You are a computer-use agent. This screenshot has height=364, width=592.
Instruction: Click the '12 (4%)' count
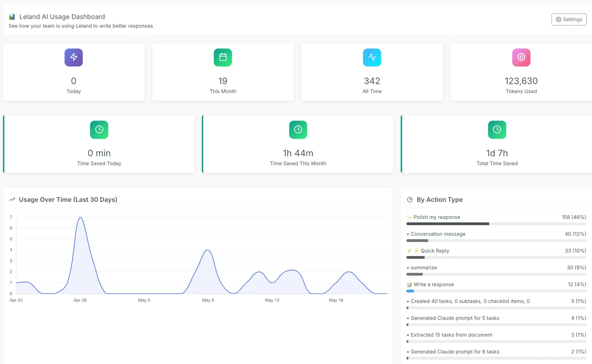[577, 284]
